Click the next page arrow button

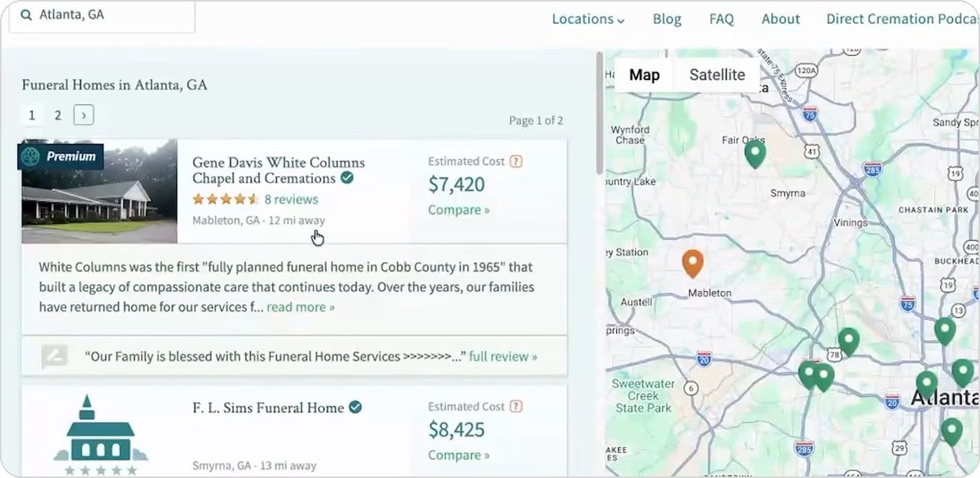click(x=83, y=115)
